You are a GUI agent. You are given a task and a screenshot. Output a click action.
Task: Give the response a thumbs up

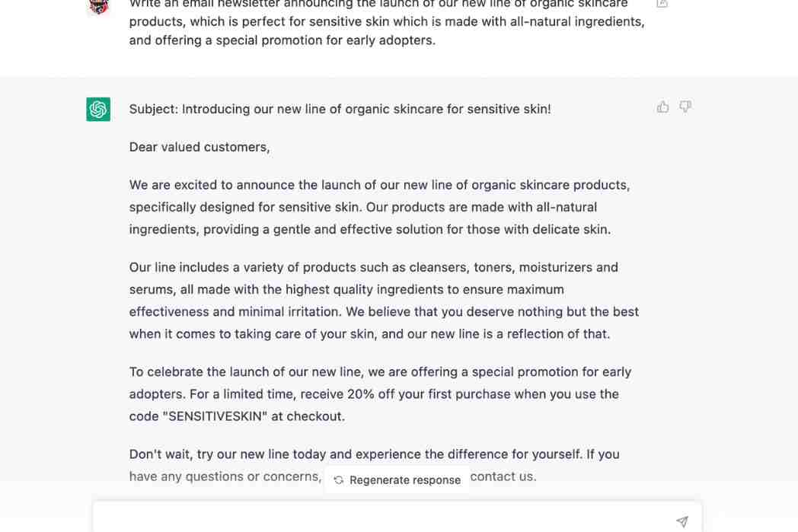[x=662, y=107]
